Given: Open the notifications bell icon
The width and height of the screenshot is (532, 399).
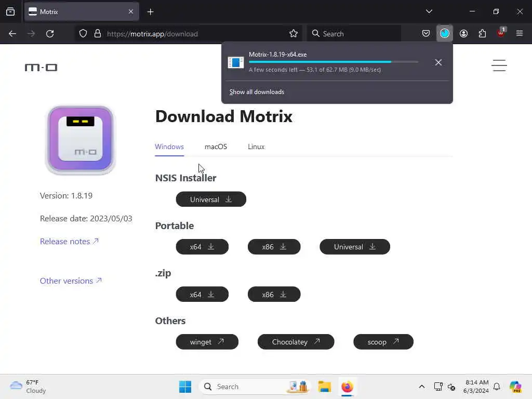Looking at the screenshot, I should point(497,387).
